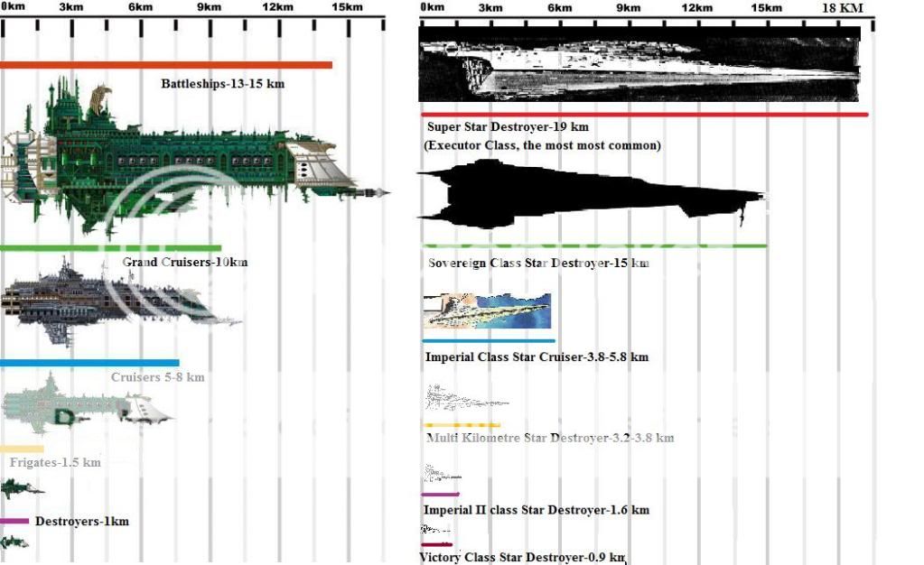Select the tiny Victory Class Star Destroyer sketch
Viewport: 924px width, 565px height.
[434, 530]
